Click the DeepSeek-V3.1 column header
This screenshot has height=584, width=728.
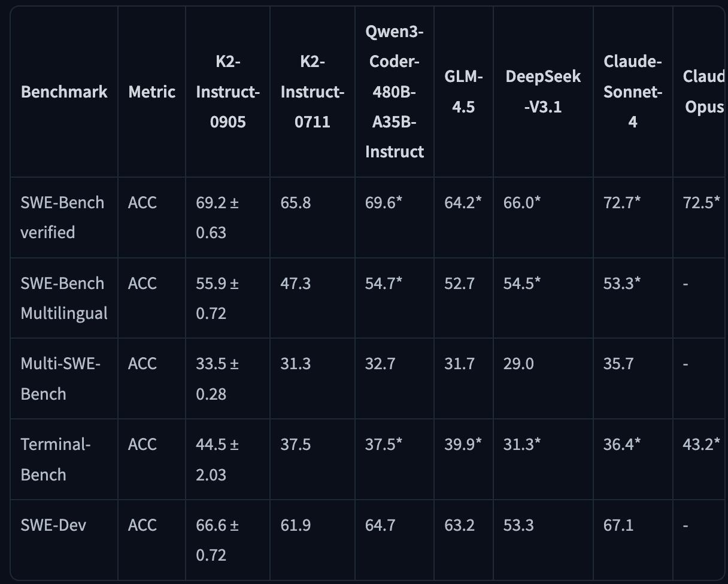(x=543, y=92)
